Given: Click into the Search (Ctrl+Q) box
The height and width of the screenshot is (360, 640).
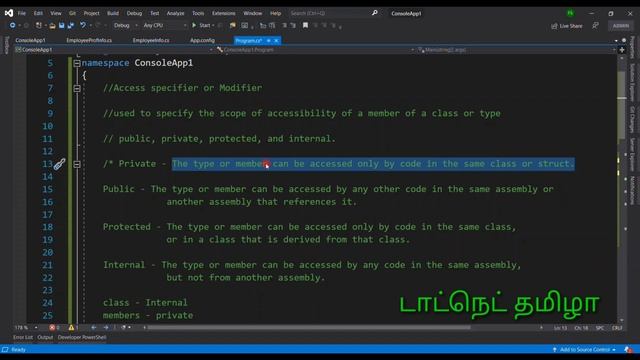Looking at the screenshot, I should click(x=329, y=13).
